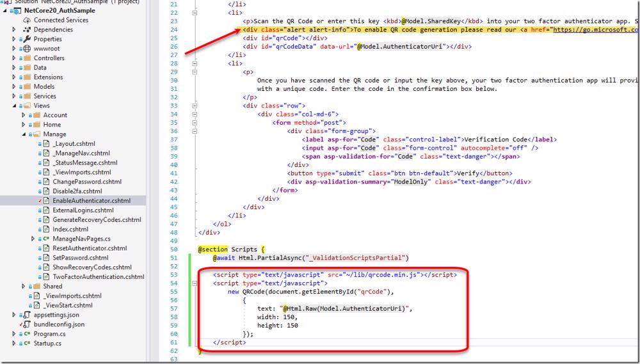Open ResetAuthenticator.cshtml file
Screen dimensions: 640x364
click(90, 248)
